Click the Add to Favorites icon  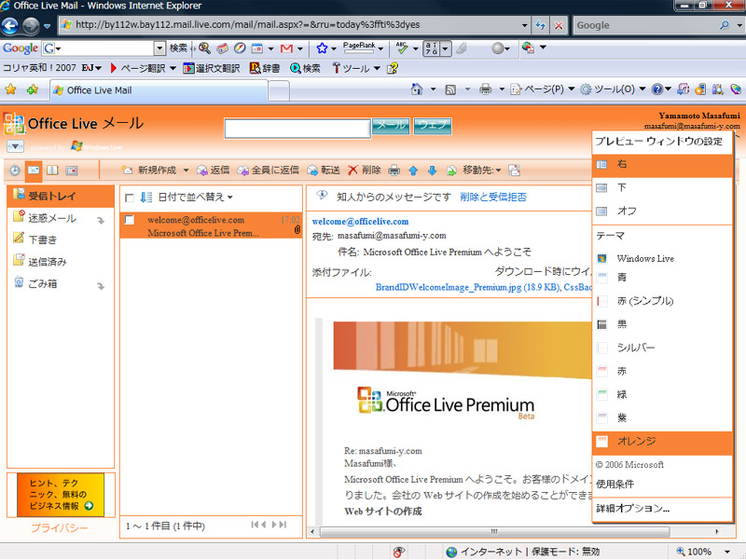(33, 89)
